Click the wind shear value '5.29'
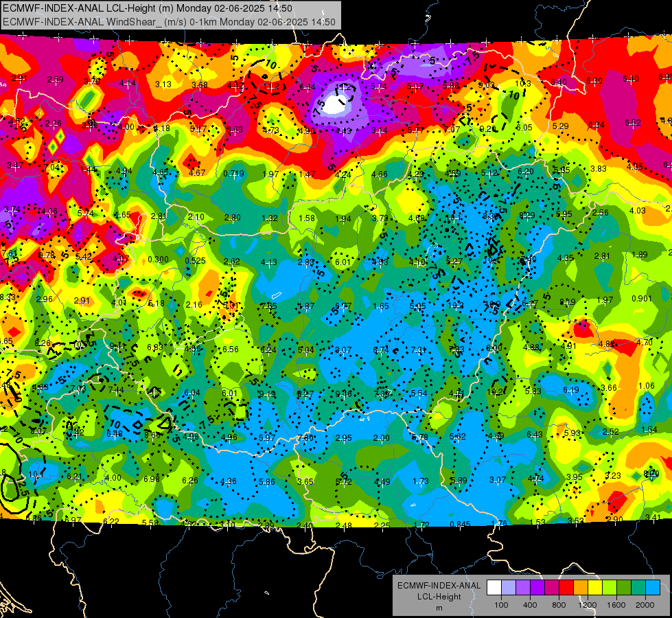The width and height of the screenshot is (672, 618). click(561, 126)
